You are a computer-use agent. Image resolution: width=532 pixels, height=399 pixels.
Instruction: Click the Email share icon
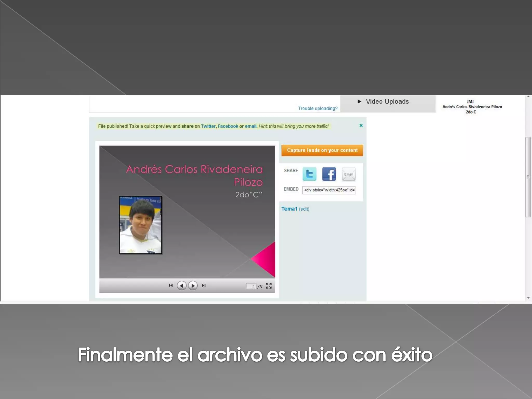[x=349, y=174]
